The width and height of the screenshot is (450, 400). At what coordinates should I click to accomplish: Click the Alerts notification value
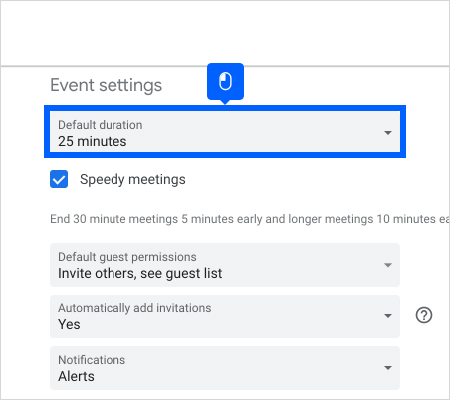click(76, 376)
